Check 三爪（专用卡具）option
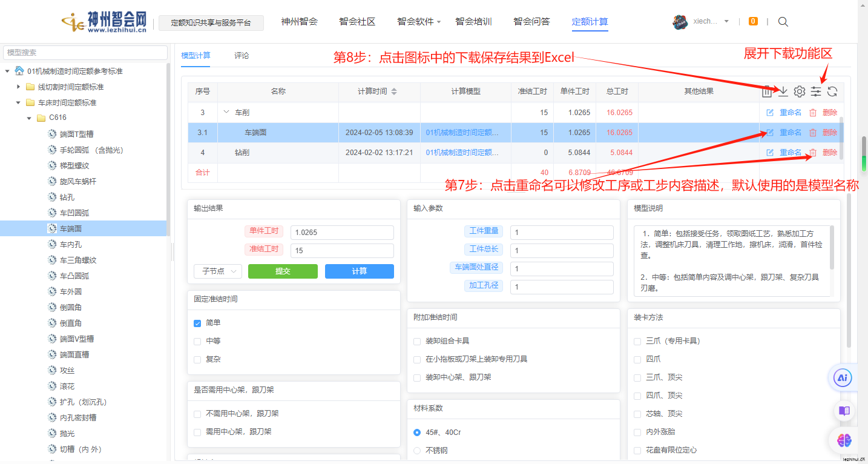The height and width of the screenshot is (464, 868). (x=637, y=341)
